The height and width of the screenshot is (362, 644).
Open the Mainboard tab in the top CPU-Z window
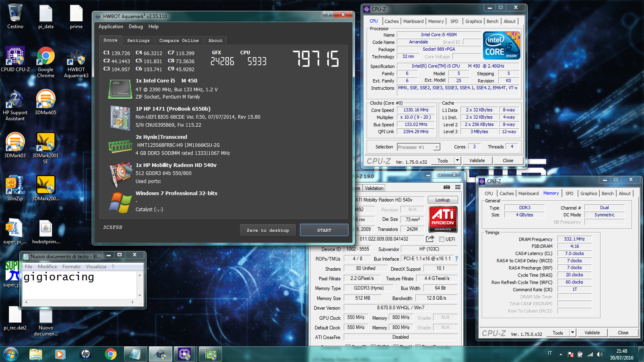(x=413, y=21)
